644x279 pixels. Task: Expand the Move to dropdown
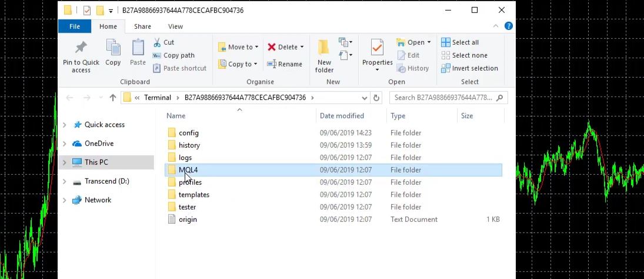click(x=257, y=47)
